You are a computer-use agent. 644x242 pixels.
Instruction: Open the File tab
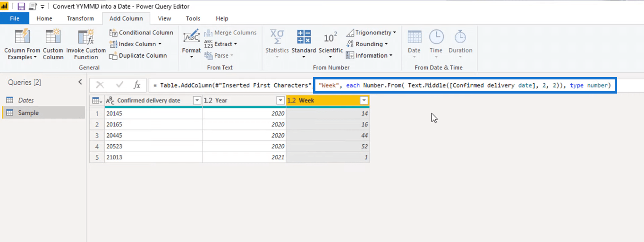[15, 18]
